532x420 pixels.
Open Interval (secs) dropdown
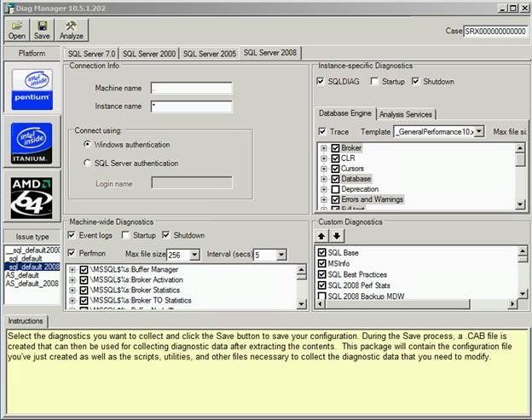point(281,255)
